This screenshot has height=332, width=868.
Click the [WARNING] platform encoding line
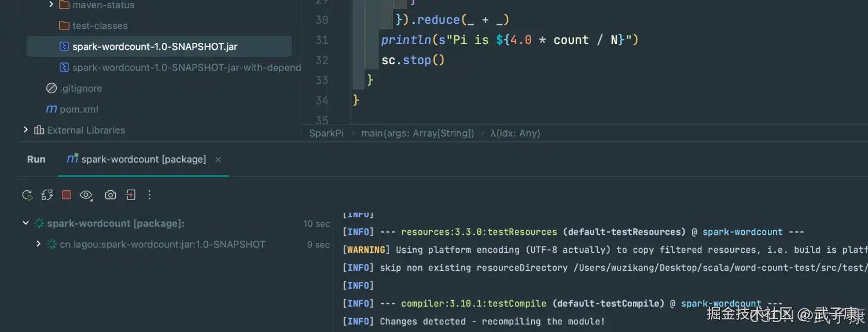605,250
